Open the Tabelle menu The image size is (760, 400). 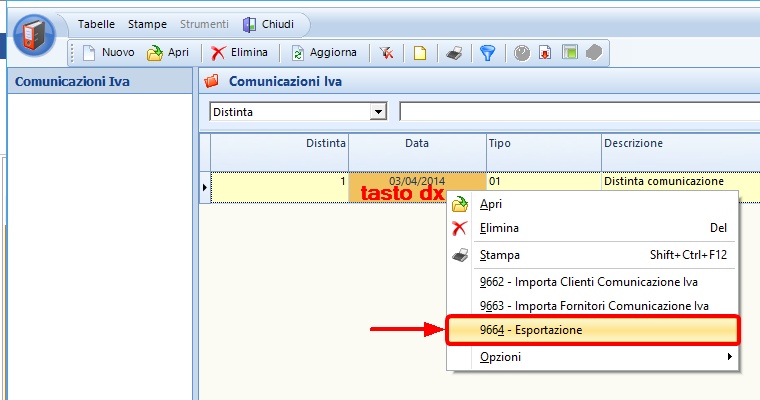96,24
